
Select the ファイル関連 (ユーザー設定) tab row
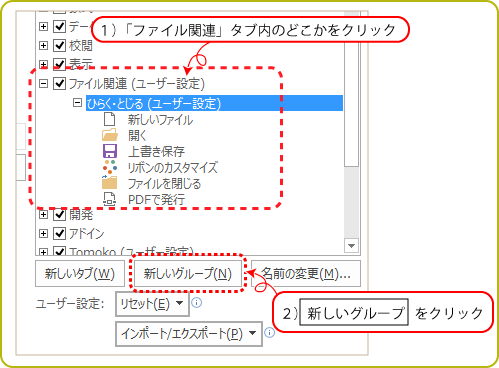(137, 84)
